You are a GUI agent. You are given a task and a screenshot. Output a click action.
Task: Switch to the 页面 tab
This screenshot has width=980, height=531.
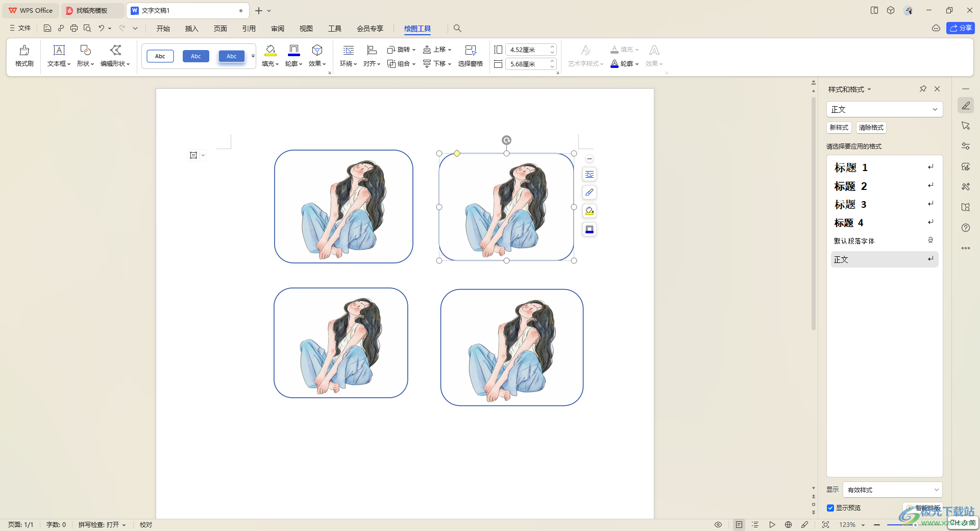tap(220, 28)
